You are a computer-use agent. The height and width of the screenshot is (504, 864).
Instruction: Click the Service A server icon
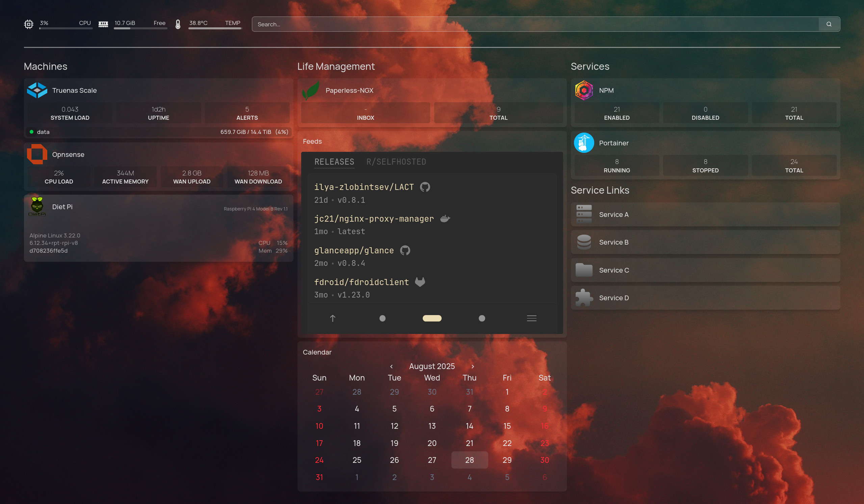[x=584, y=215]
